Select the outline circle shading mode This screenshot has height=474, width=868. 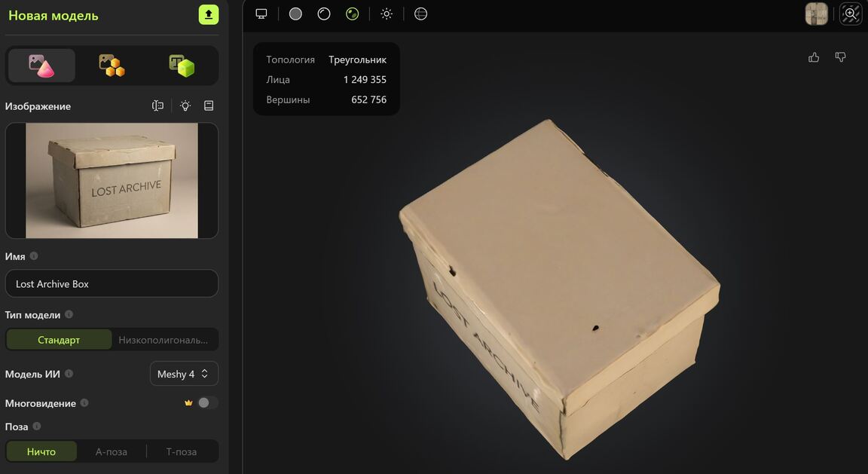(x=324, y=14)
